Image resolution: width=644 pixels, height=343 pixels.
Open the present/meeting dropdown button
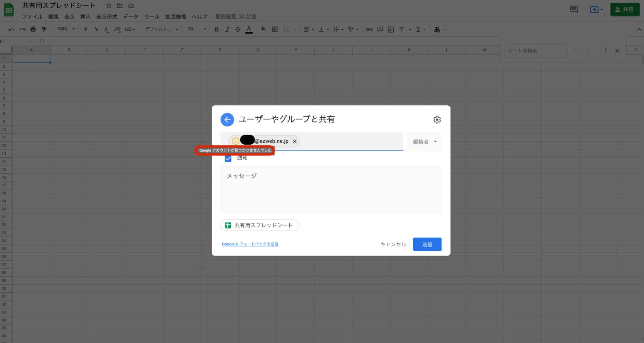pos(596,10)
